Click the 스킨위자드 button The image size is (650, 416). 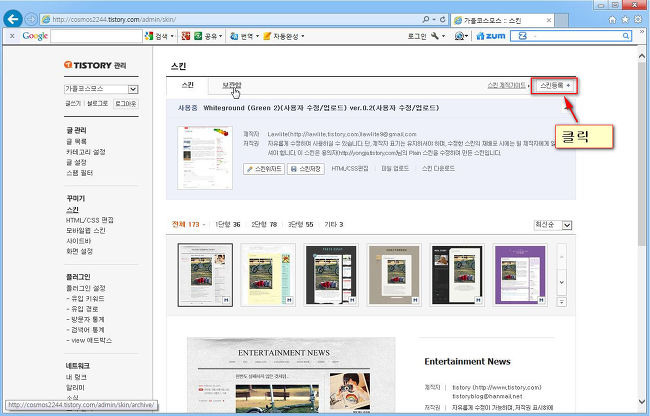point(264,169)
